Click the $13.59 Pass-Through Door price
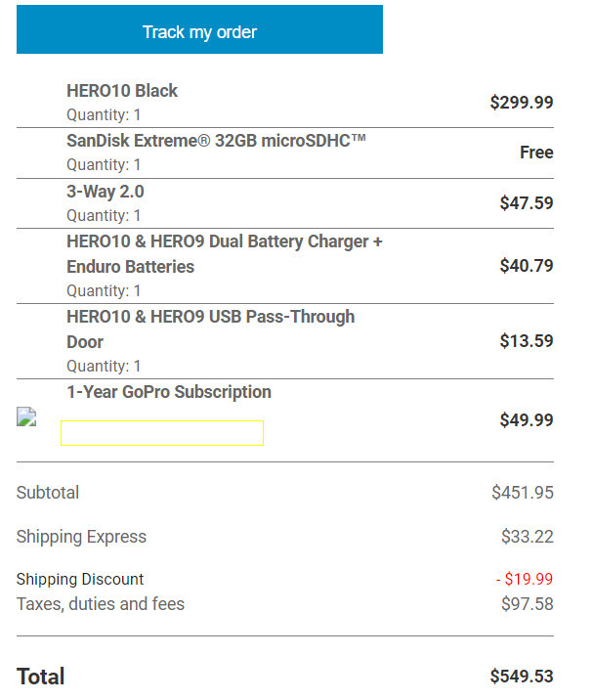Viewport: 593px width, 700px height. [527, 341]
